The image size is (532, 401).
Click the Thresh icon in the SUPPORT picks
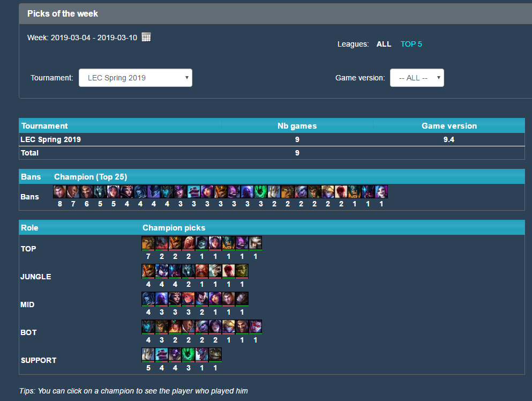click(x=188, y=354)
